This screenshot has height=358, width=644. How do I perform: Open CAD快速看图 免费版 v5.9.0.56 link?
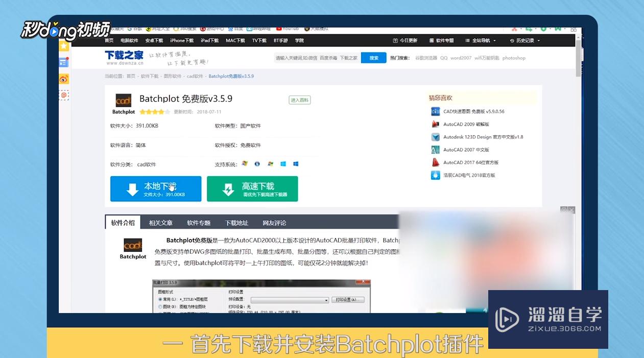click(474, 111)
